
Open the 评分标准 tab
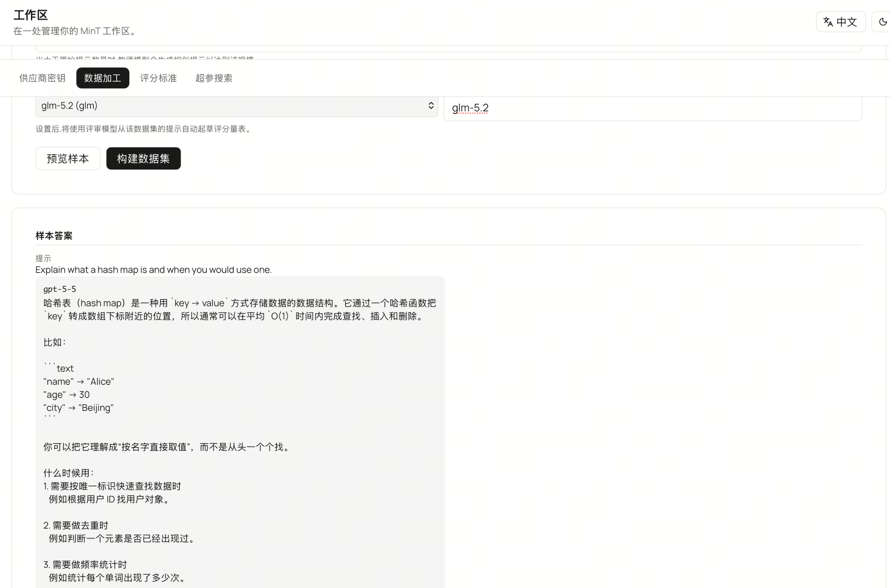[158, 78]
